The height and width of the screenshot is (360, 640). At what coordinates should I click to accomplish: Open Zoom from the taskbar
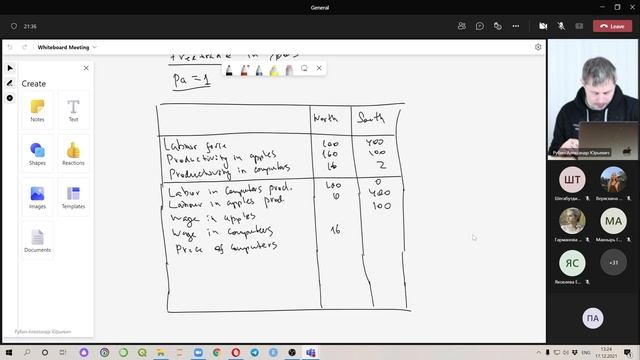coord(198,352)
